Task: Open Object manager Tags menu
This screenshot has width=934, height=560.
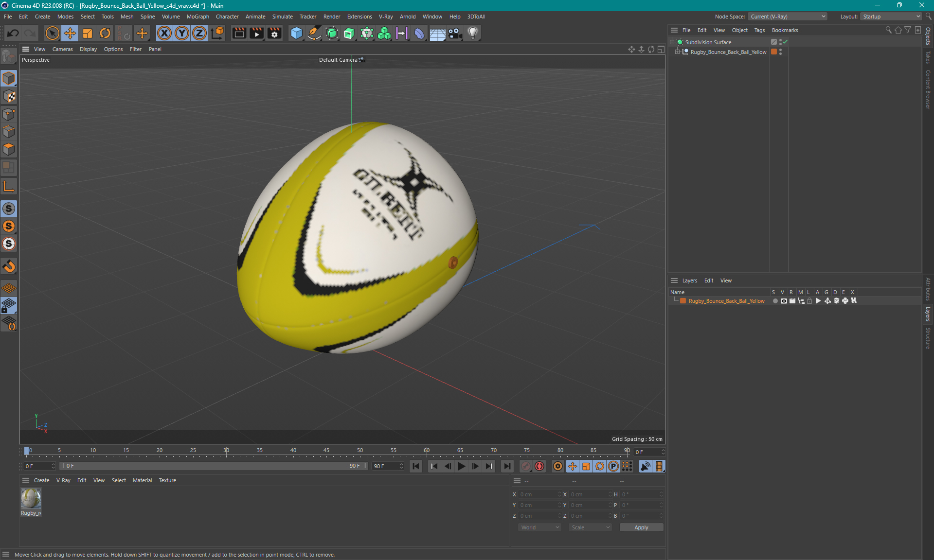Action: tap(759, 30)
